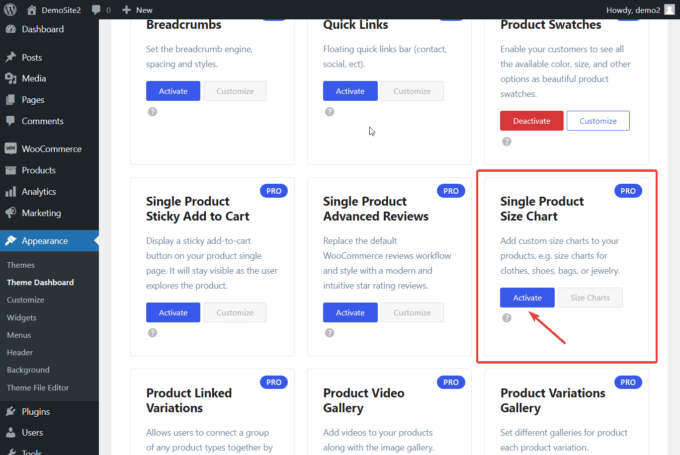The height and width of the screenshot is (455, 680).
Task: Click the Products box icon
Action: [x=11, y=170]
